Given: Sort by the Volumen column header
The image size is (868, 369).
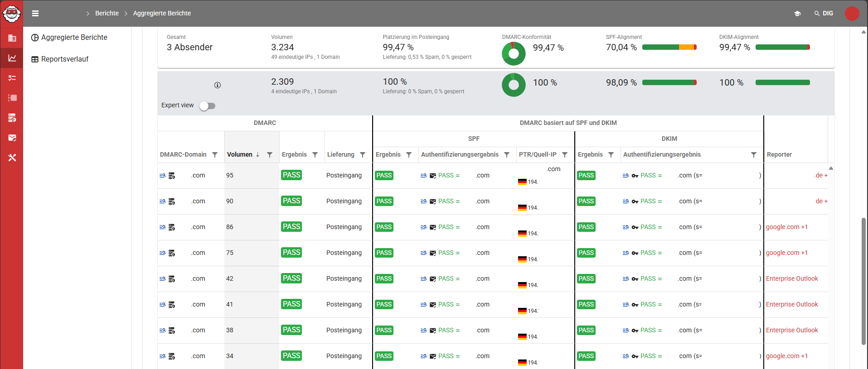Looking at the screenshot, I should point(240,154).
